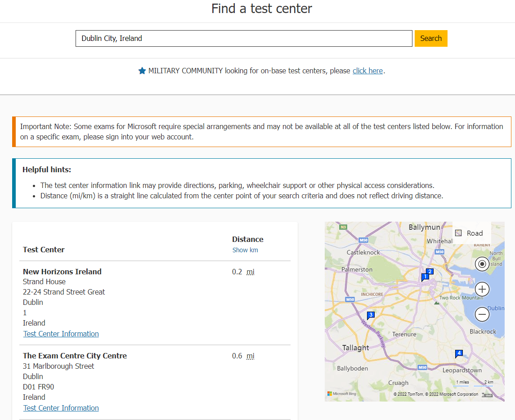Screen dimensions: 515x420
Task: Switch distance to Show km
Action: [245, 250]
